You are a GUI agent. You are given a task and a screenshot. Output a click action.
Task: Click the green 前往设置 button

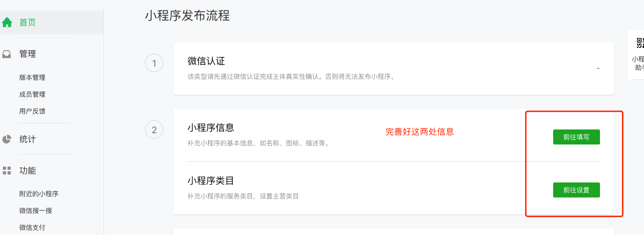point(576,190)
